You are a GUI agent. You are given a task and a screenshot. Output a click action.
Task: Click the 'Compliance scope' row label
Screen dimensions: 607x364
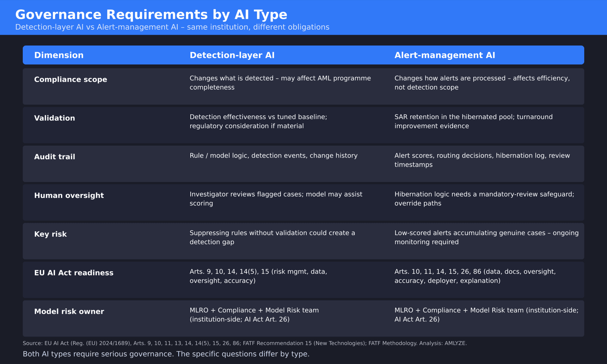pos(71,80)
